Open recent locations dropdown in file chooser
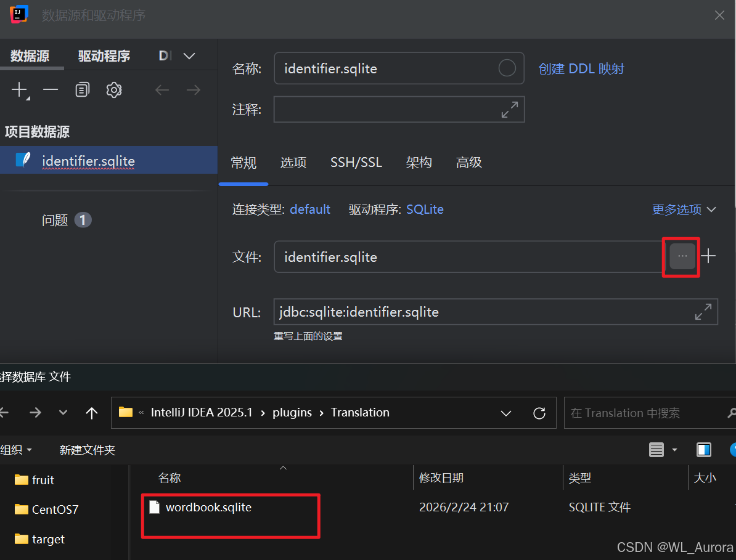Screen dimensions: 736x560 (x=63, y=413)
